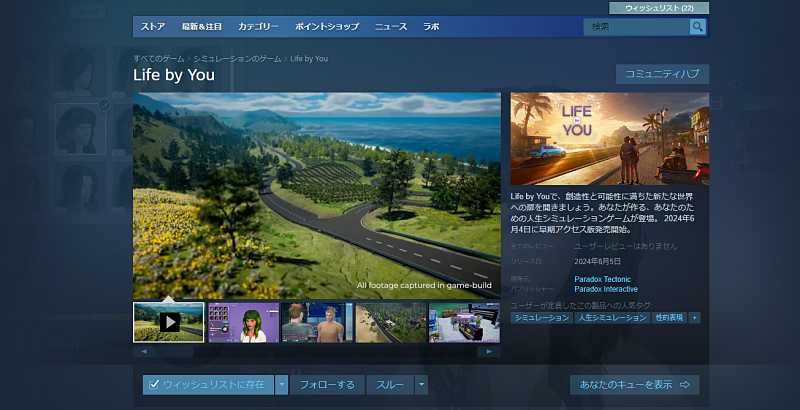Viewport: 800px width, 410px height.
Task: Expand the wishlist dropdown arrow
Action: pyautogui.click(x=282, y=384)
